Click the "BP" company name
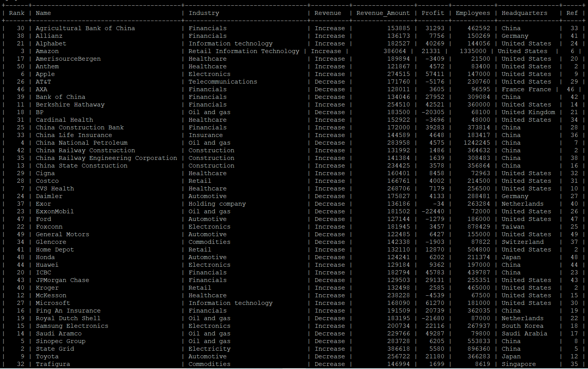This screenshot has height=369, width=588. pyautogui.click(x=39, y=112)
